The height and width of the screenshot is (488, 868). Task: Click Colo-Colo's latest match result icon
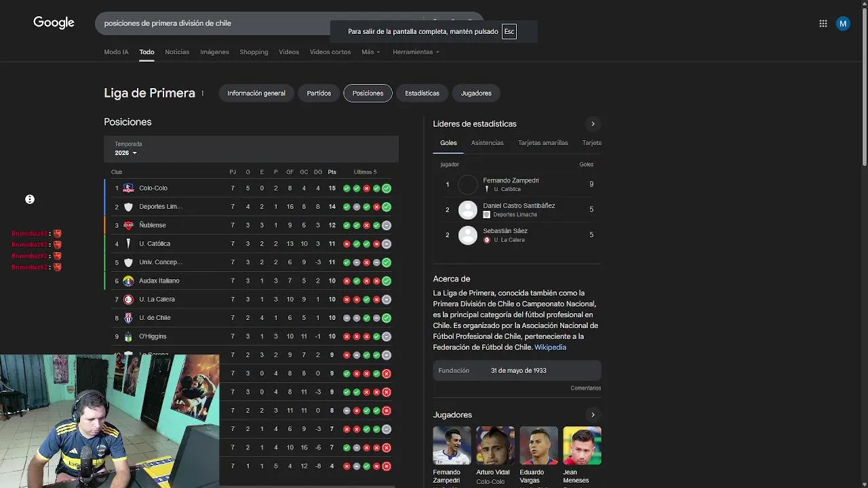pyautogui.click(x=387, y=188)
